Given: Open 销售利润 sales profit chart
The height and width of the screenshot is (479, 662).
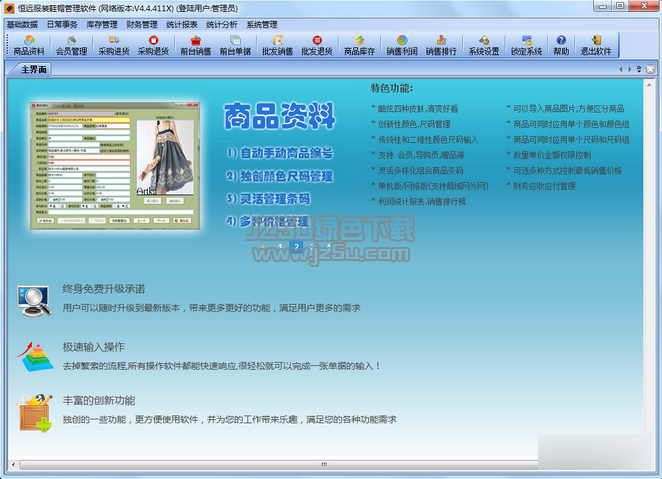Looking at the screenshot, I should (402, 45).
